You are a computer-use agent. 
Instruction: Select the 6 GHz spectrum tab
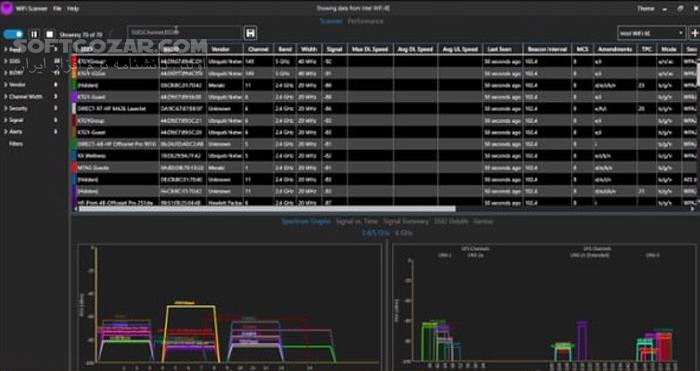[x=404, y=233]
